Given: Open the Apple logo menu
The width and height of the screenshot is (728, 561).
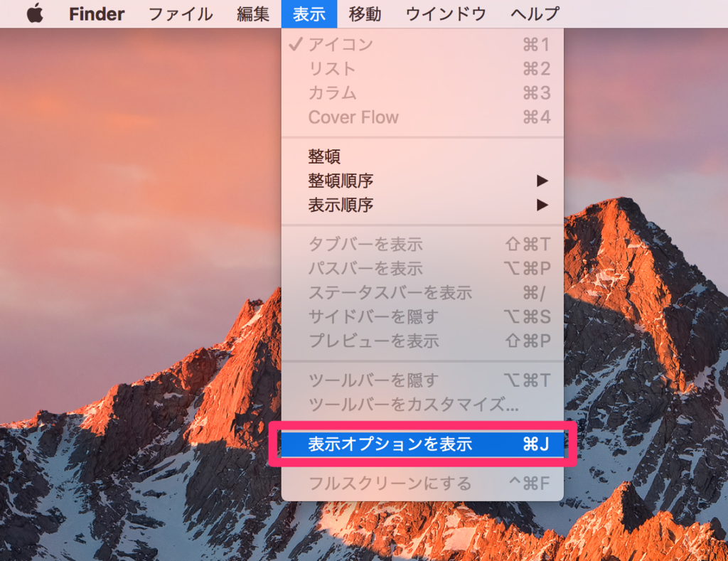Looking at the screenshot, I should (35, 14).
